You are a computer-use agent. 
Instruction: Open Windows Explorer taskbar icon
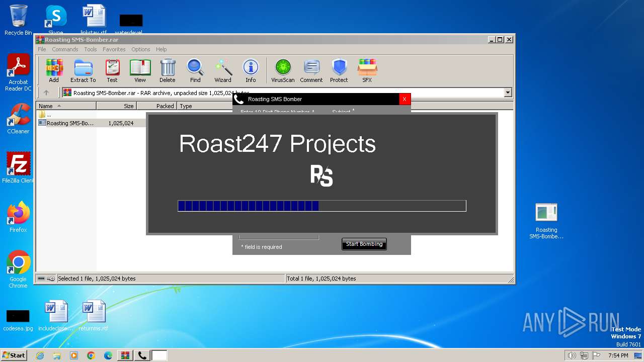point(57,355)
